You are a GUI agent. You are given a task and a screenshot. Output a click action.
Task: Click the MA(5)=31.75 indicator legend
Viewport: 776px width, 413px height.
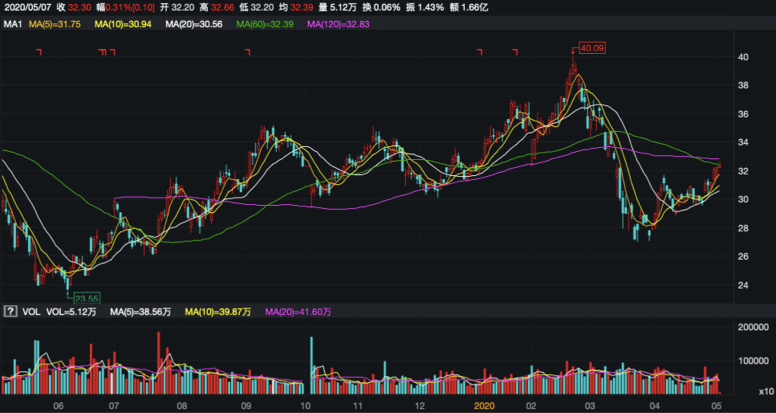[x=55, y=23]
